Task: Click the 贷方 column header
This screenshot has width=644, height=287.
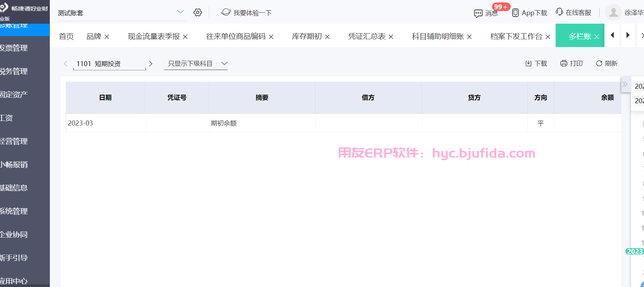Action: tap(474, 98)
